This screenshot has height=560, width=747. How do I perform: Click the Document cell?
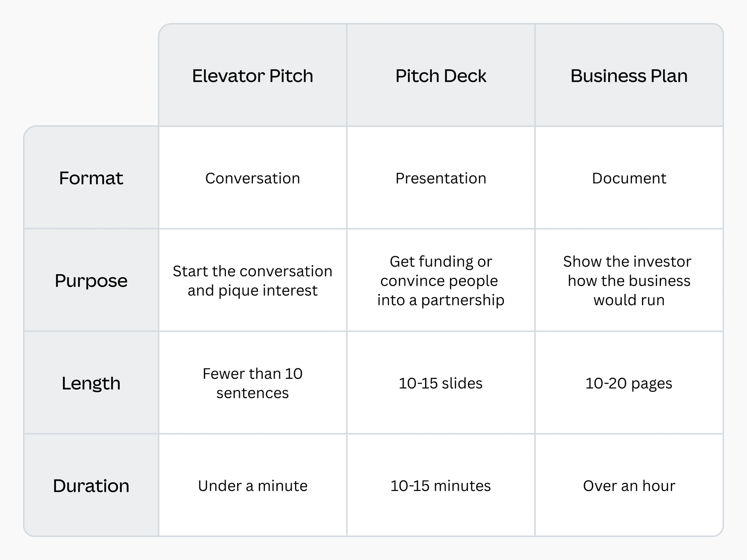629,178
